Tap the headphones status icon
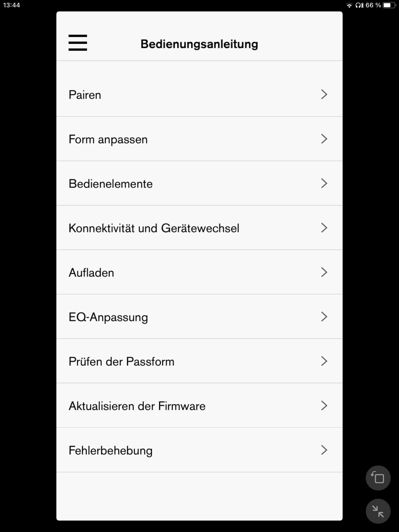 [359, 5]
